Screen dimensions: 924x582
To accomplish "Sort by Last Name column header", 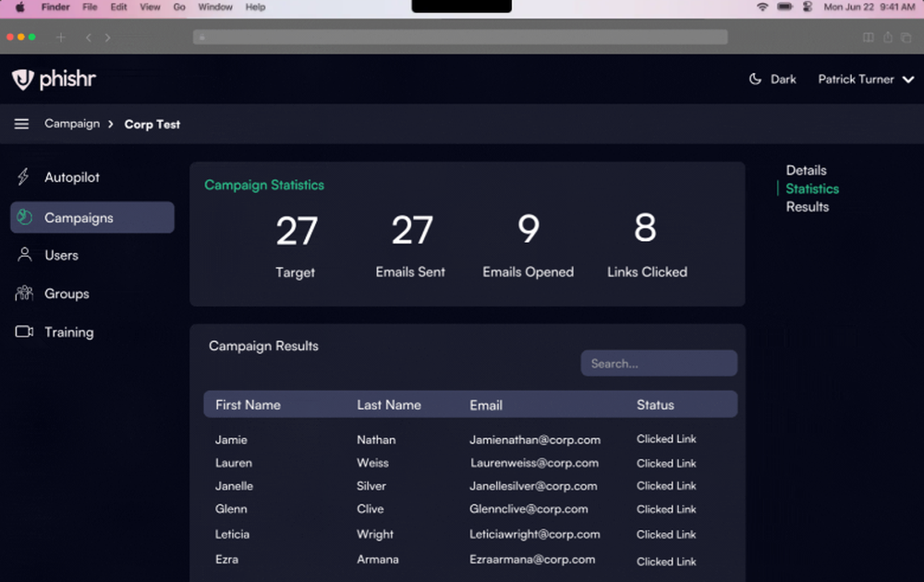I will click(389, 405).
